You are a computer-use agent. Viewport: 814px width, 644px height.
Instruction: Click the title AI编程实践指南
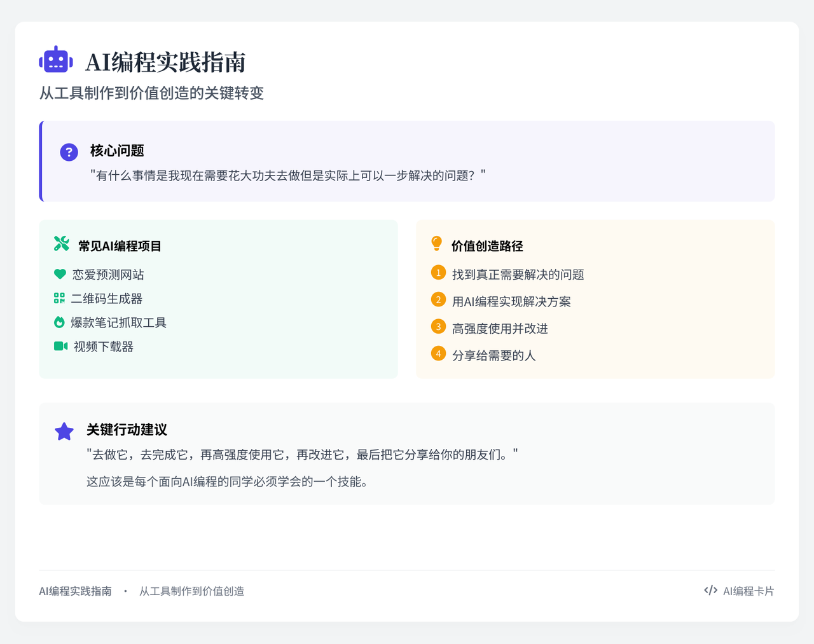click(165, 62)
